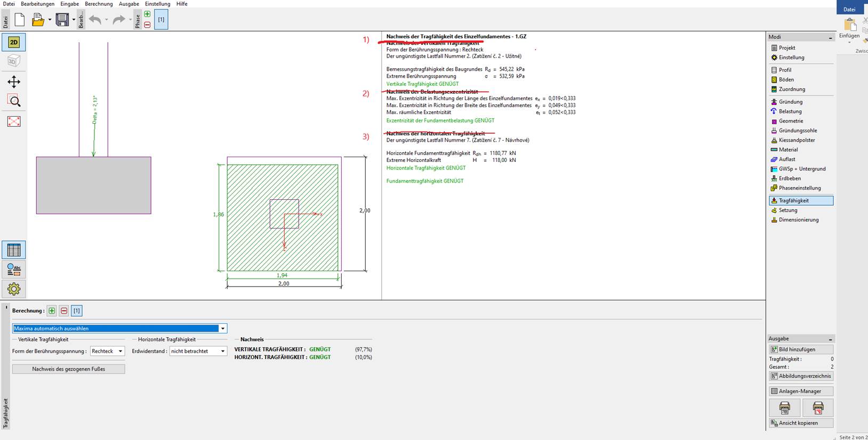The width and height of the screenshot is (868, 440).
Task: Toggle the 3D view mode button
Action: (14, 61)
